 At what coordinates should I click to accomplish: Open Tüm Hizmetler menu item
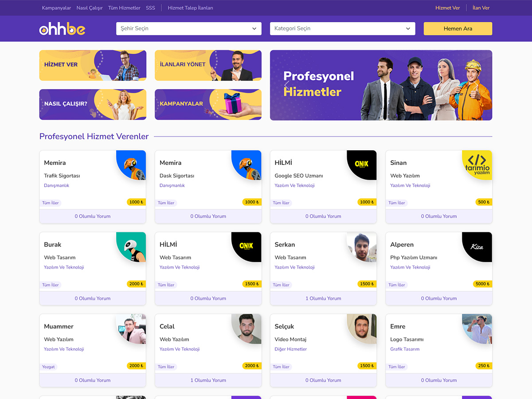coord(124,8)
